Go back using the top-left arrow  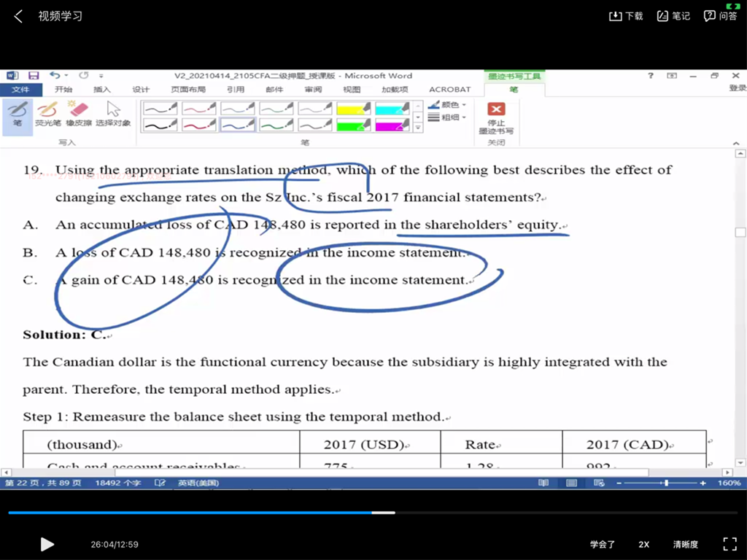(x=18, y=16)
